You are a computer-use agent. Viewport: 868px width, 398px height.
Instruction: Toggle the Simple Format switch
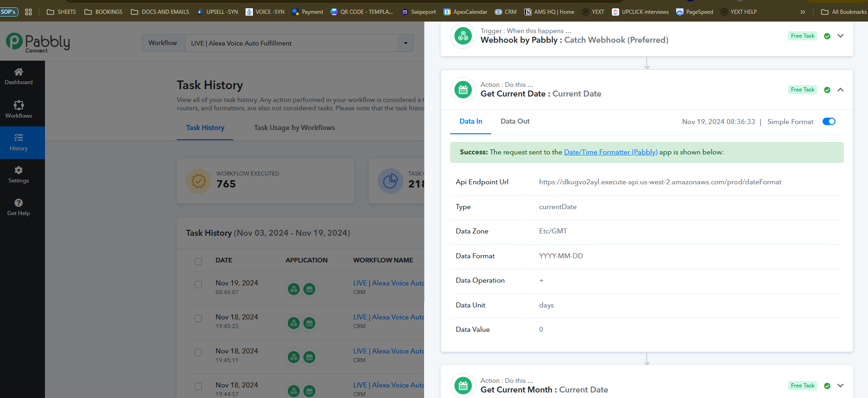(829, 121)
